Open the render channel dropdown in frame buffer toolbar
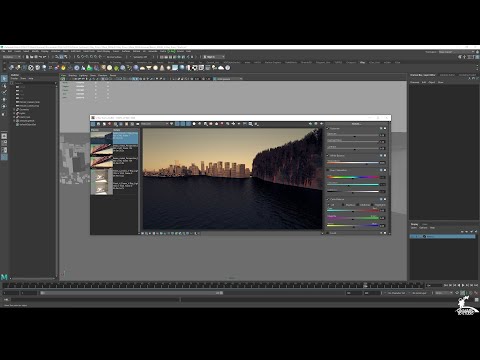The width and height of the screenshot is (480, 360). [x=154, y=124]
